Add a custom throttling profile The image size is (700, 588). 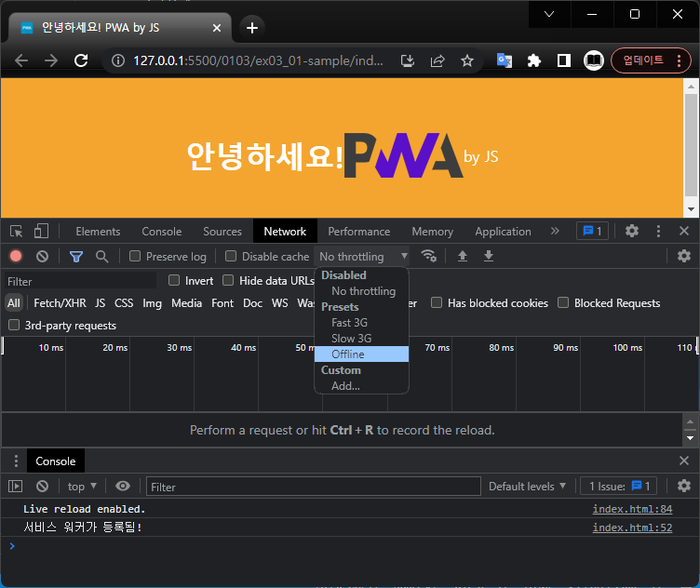pos(361,386)
